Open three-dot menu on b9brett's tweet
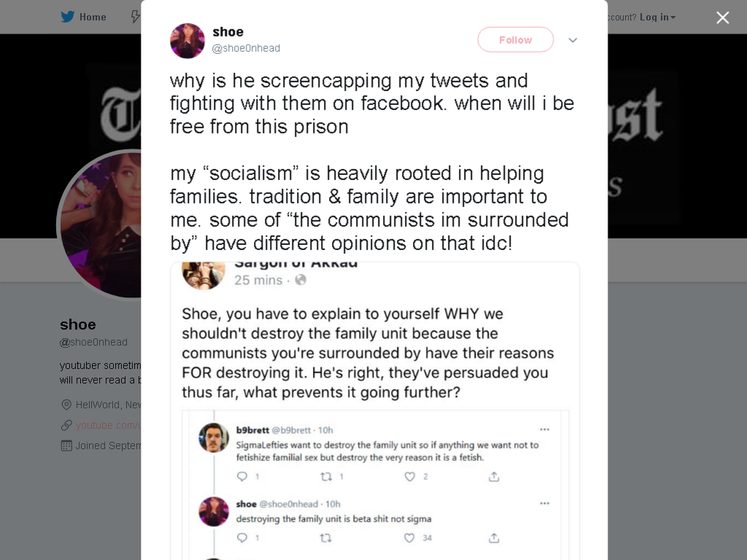Image resolution: width=747 pixels, height=560 pixels. pyautogui.click(x=544, y=429)
